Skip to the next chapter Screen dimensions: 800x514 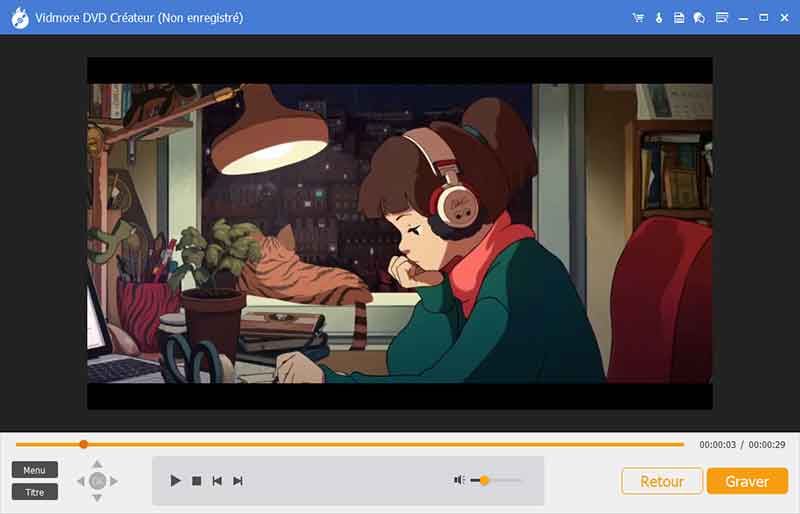[238, 481]
